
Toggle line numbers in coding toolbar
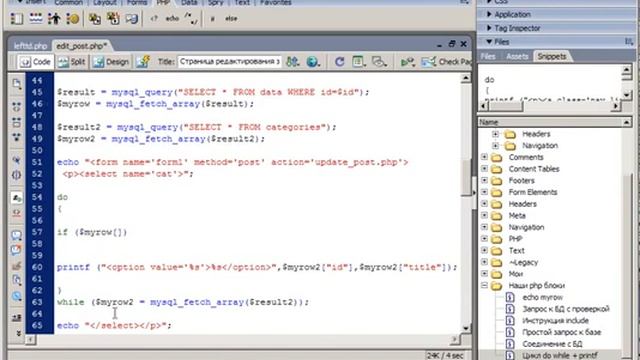click(x=17, y=198)
